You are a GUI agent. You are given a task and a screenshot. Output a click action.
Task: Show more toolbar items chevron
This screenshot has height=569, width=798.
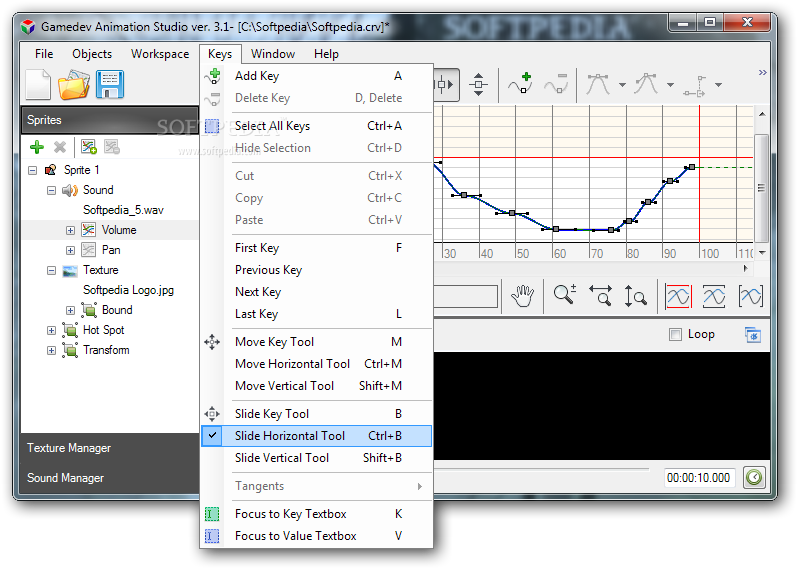[x=762, y=72]
